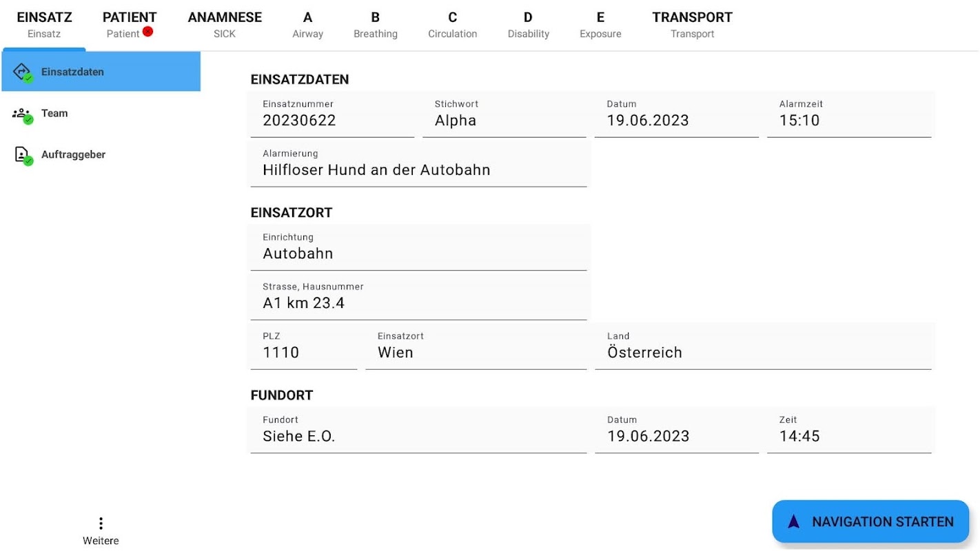The image size is (980, 551).
Task: Open Auftraggeber section in sidebar
Action: pos(73,155)
